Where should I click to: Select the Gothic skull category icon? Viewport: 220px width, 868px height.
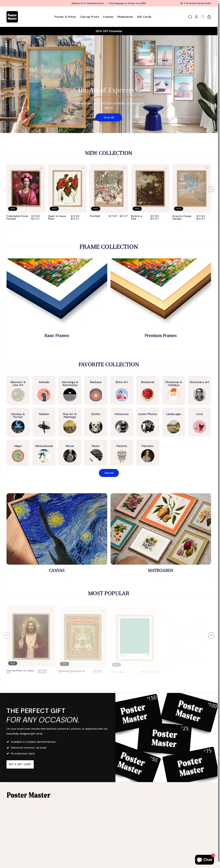point(96,427)
